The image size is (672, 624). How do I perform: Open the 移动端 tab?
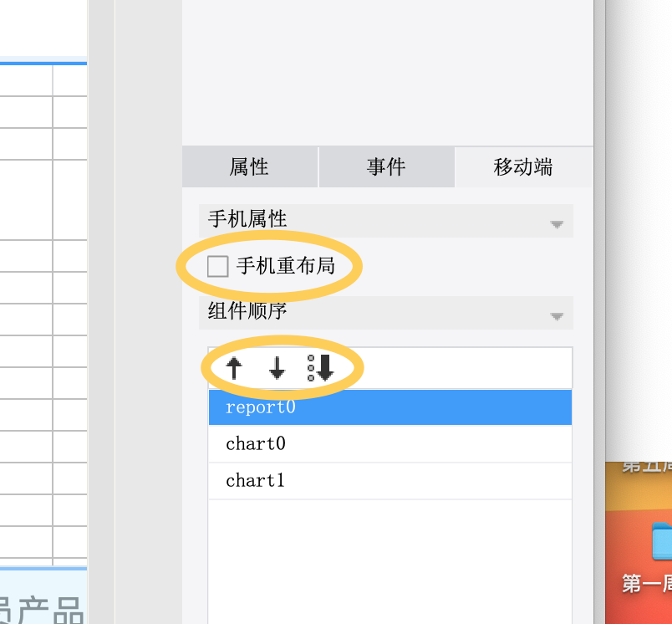pyautogui.click(x=523, y=166)
